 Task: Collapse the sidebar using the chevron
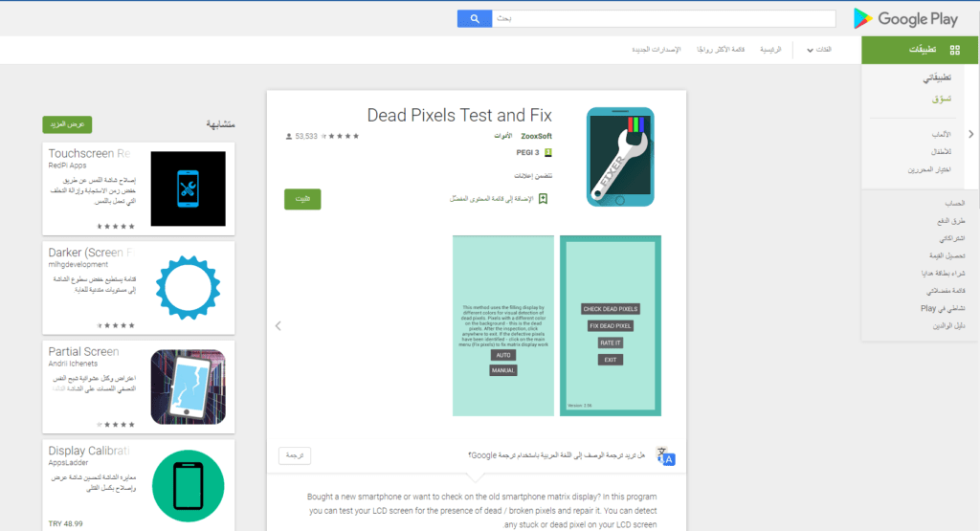[971, 134]
